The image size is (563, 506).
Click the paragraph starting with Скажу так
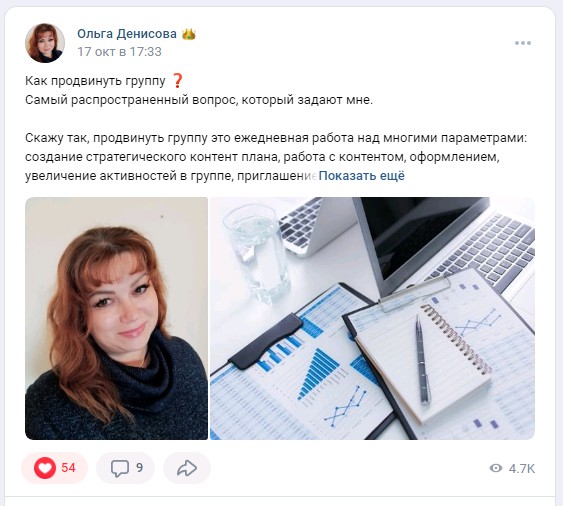tap(276, 157)
